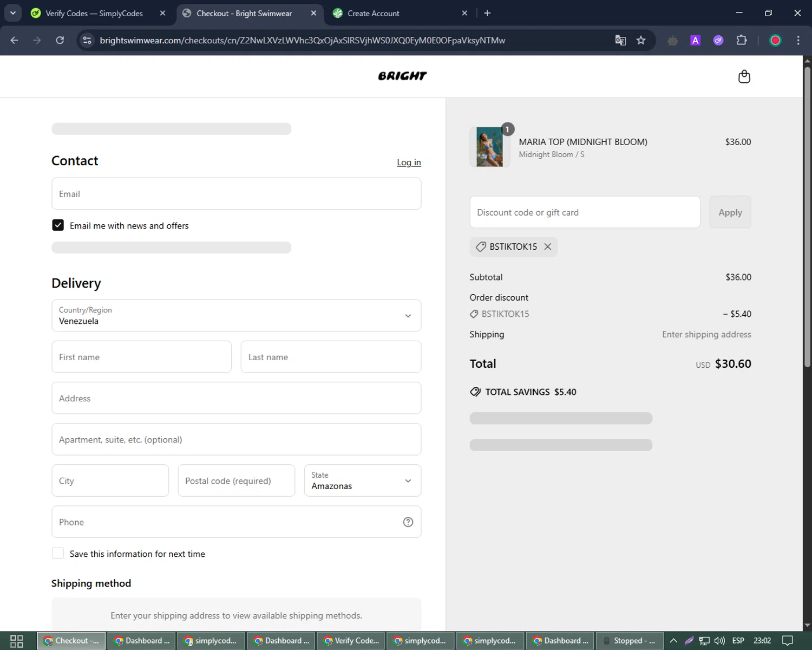Click the Apply discount button
The image size is (812, 650).
coord(730,212)
